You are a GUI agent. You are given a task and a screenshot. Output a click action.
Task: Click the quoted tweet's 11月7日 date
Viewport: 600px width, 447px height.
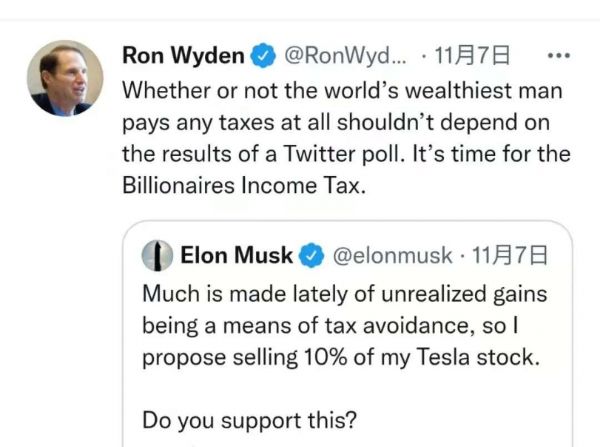503,255
